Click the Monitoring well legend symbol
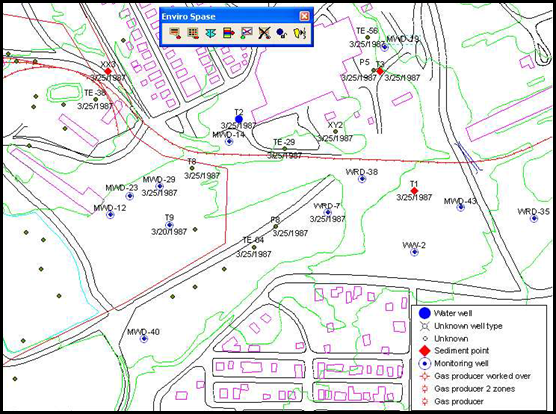The height and width of the screenshot is (414, 556). coord(424,364)
